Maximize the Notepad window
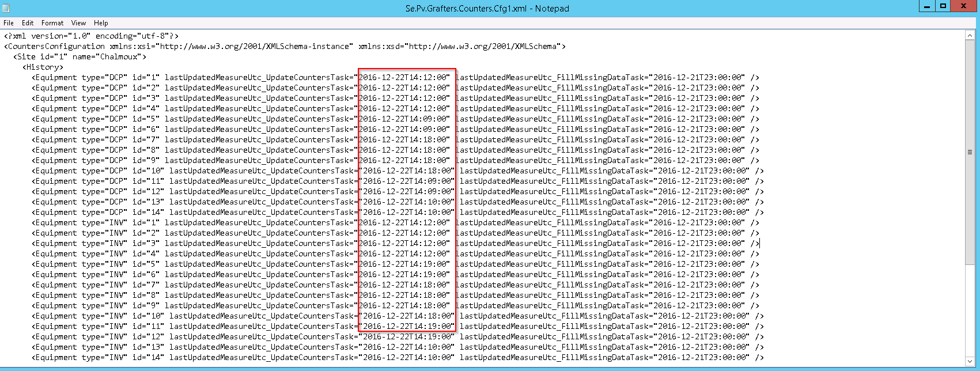The height and width of the screenshot is (371, 980). click(943, 6)
